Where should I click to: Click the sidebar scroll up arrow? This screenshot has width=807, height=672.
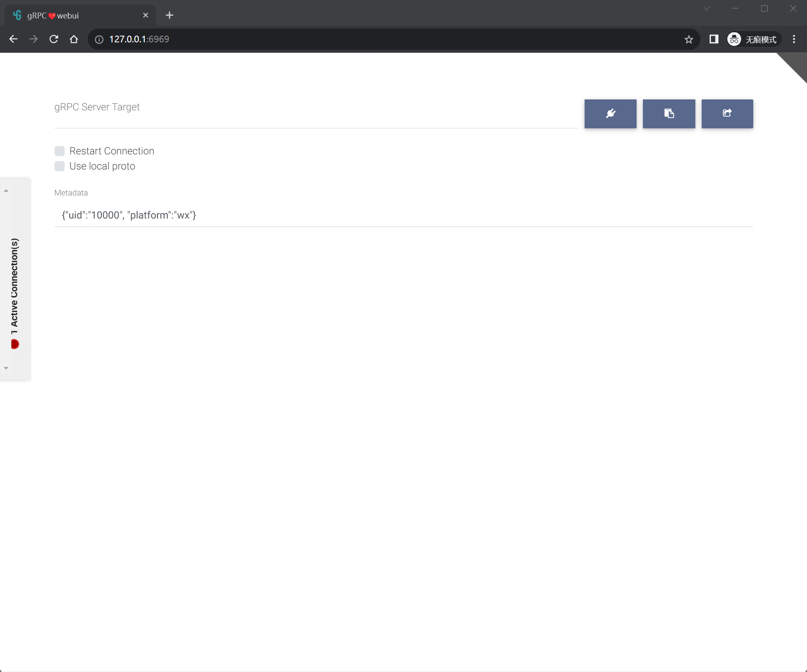[x=6, y=191]
